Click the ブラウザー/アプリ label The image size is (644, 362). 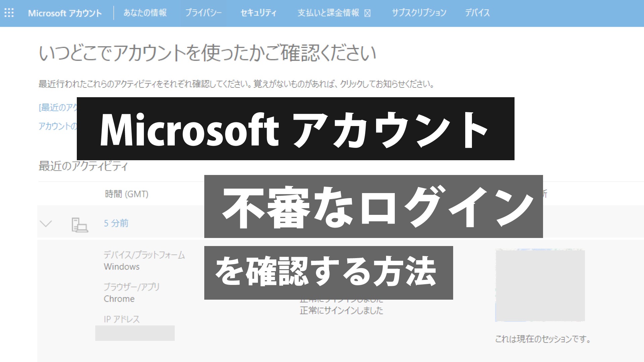click(x=131, y=287)
